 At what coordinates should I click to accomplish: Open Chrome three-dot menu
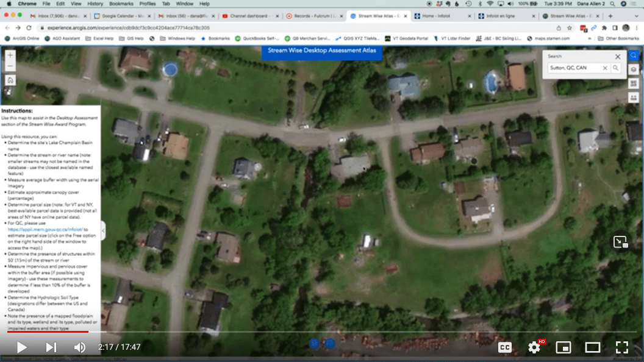(637, 28)
